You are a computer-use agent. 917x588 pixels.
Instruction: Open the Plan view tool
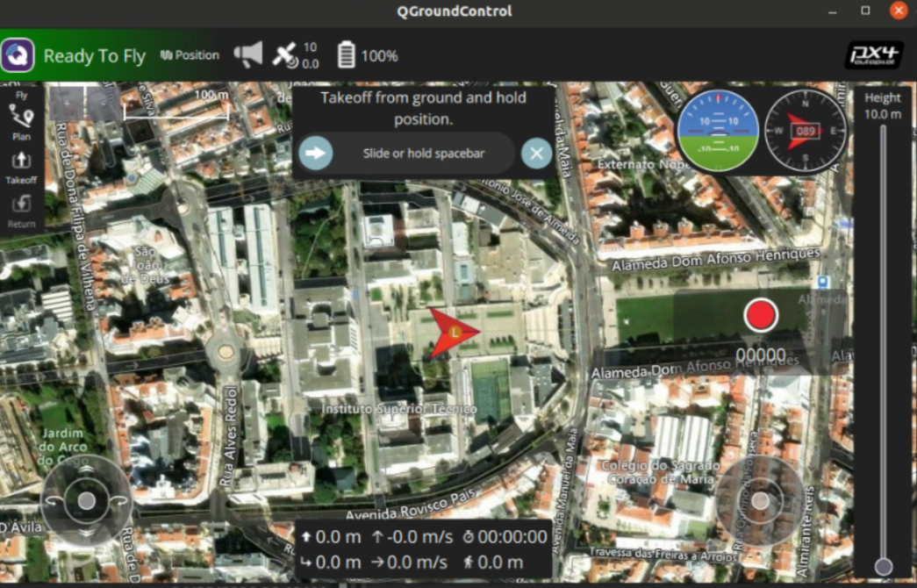tap(22, 122)
